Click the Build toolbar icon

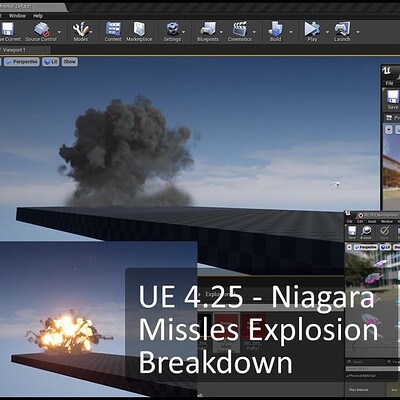click(x=275, y=29)
